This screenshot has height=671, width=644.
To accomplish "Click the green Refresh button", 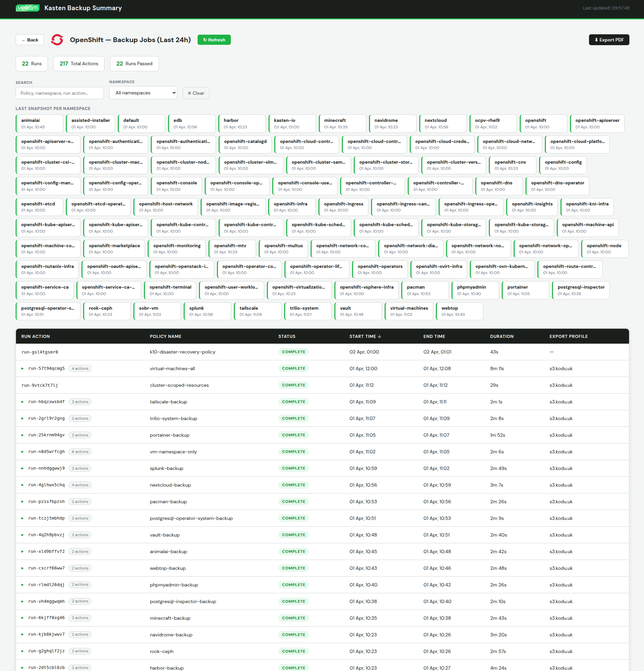I will click(x=214, y=40).
